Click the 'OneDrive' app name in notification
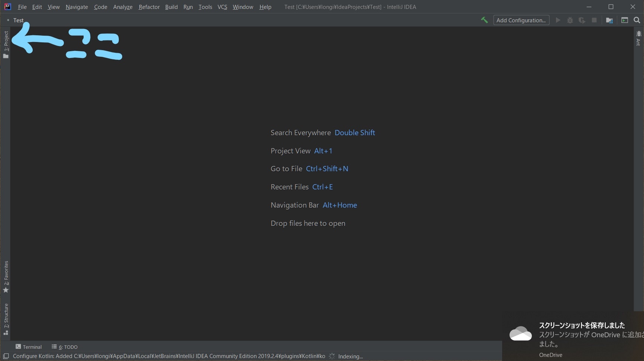644x361 pixels. tap(551, 355)
